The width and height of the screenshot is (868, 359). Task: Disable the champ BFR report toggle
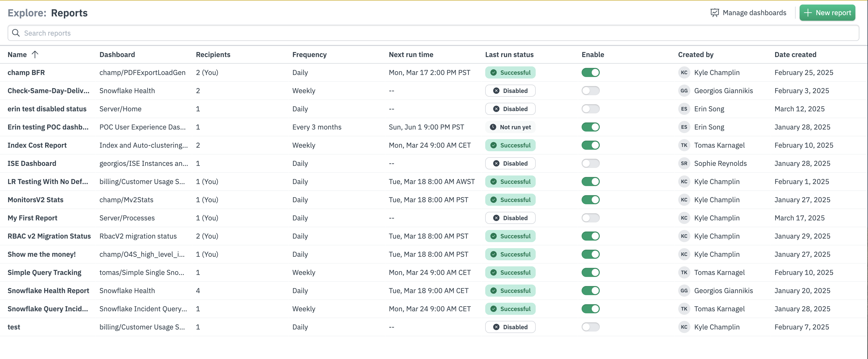click(590, 72)
